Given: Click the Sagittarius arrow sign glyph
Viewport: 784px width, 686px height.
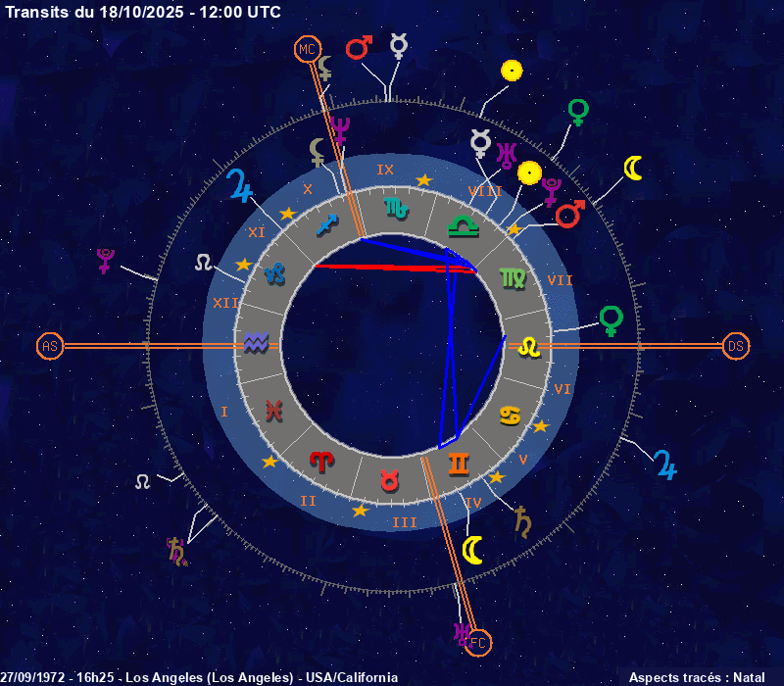Looking at the screenshot, I should tap(326, 226).
